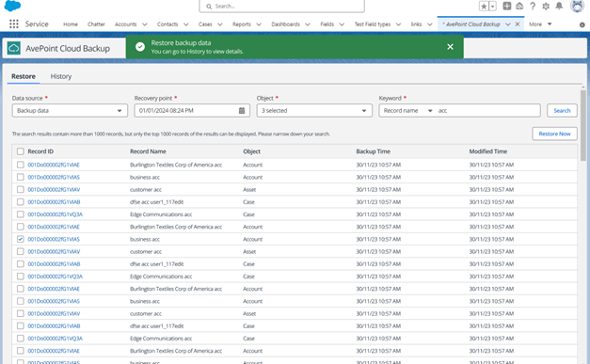Image resolution: width=590 pixels, height=364 pixels.
Task: Expand the Fields nav menu chevron
Action: click(342, 24)
